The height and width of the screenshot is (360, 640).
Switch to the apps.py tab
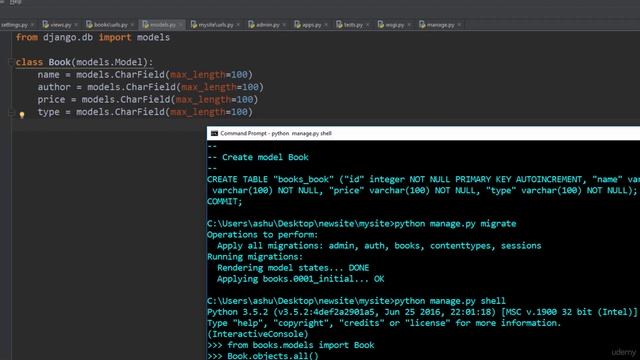click(x=311, y=25)
